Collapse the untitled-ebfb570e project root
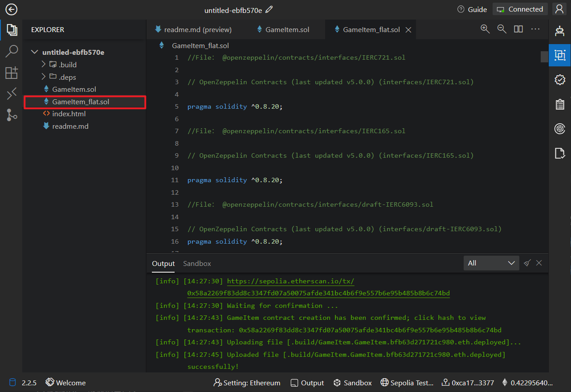571x392 pixels. 34,52
